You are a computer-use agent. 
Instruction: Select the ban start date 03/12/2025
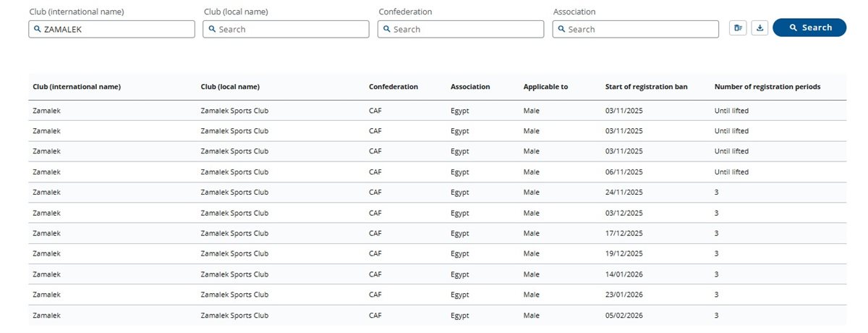[624, 214]
